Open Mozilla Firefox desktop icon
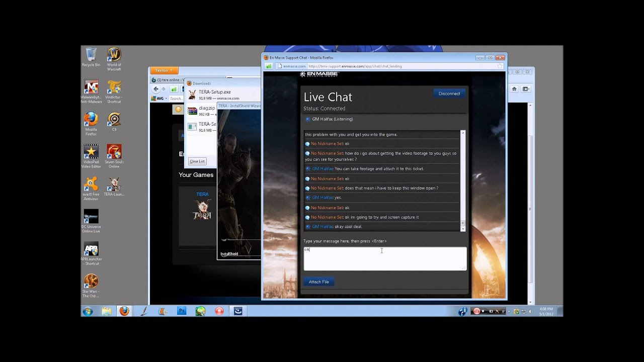This screenshot has height=362, width=644. tap(91, 124)
